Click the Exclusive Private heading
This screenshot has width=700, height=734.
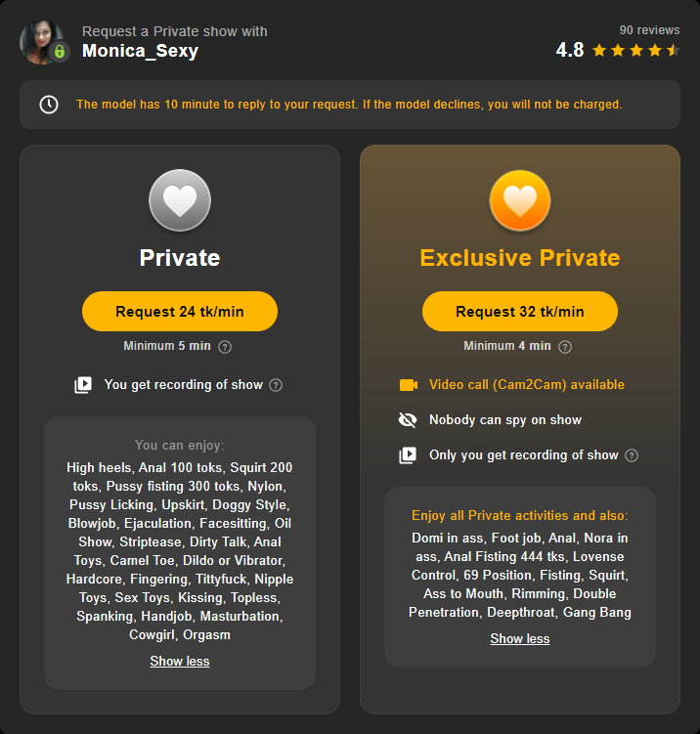click(x=520, y=257)
